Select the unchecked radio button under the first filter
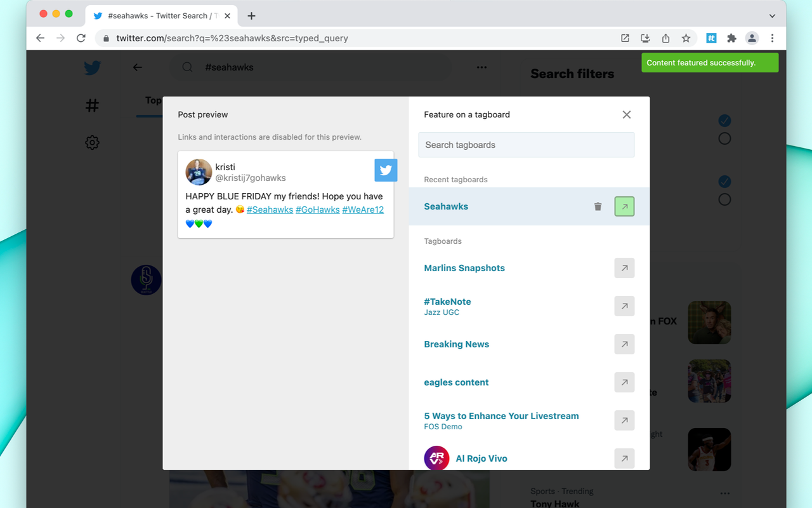 (724, 138)
